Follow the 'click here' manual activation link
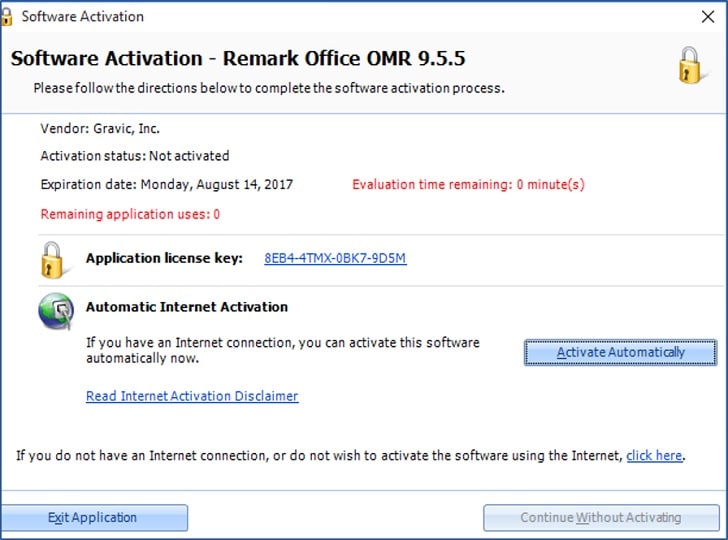This screenshot has height=540, width=728. click(x=654, y=455)
